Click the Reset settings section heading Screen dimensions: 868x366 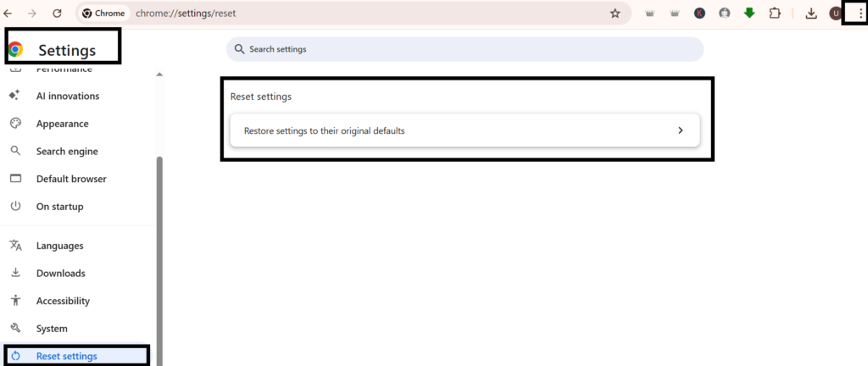point(261,97)
